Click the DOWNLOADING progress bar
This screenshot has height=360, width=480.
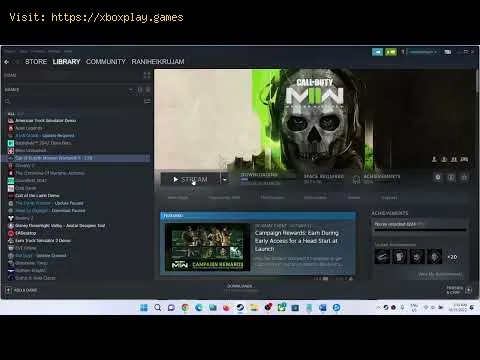click(268, 180)
